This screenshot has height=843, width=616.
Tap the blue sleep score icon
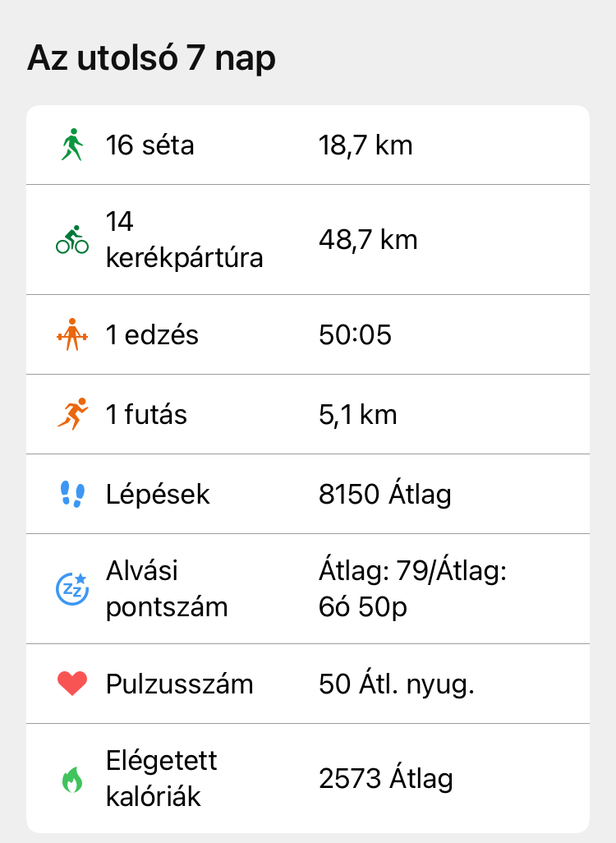[72, 588]
